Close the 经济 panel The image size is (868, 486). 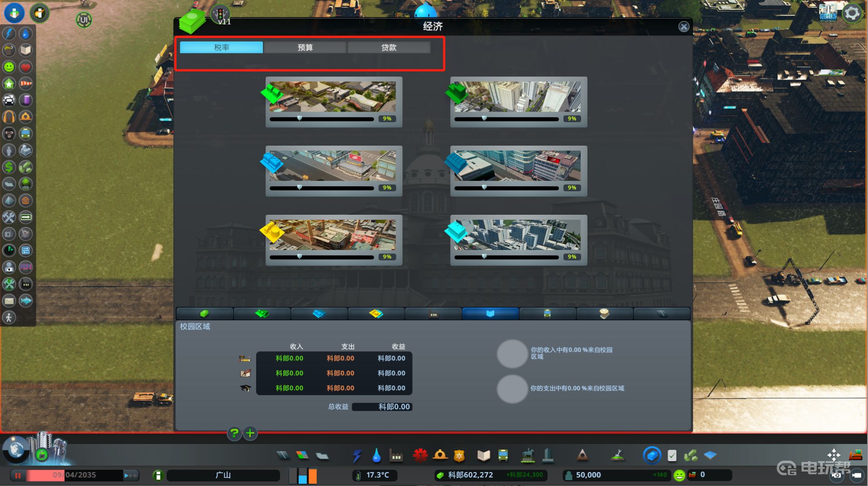(684, 27)
